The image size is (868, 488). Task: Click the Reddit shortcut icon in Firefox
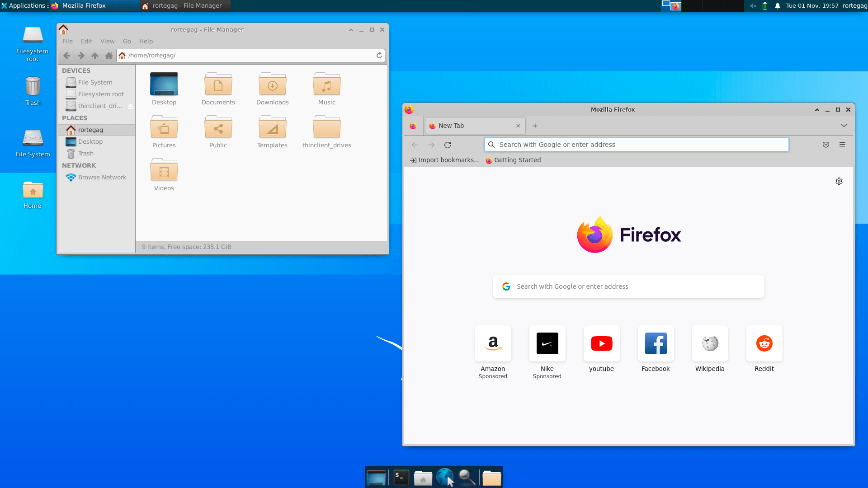tap(764, 343)
